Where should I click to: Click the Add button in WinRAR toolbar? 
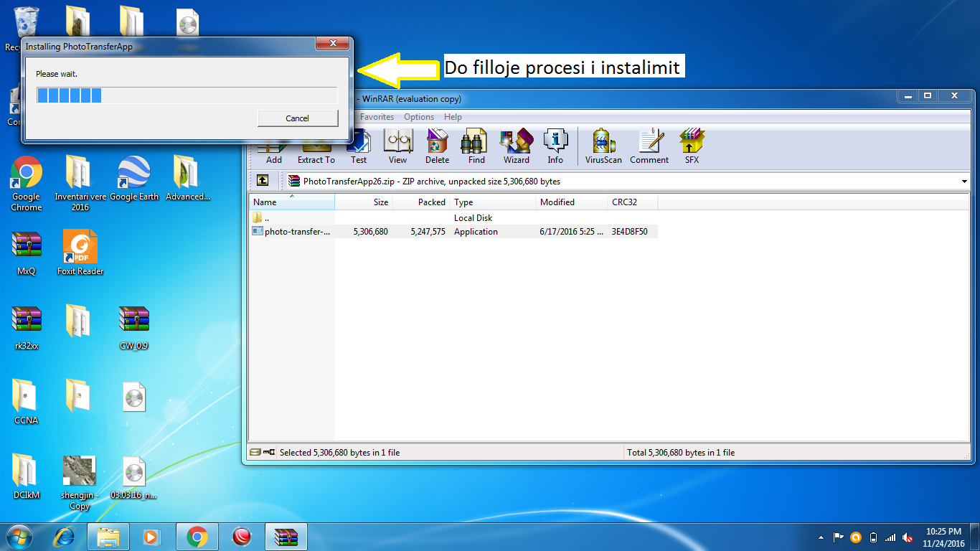[x=274, y=146]
